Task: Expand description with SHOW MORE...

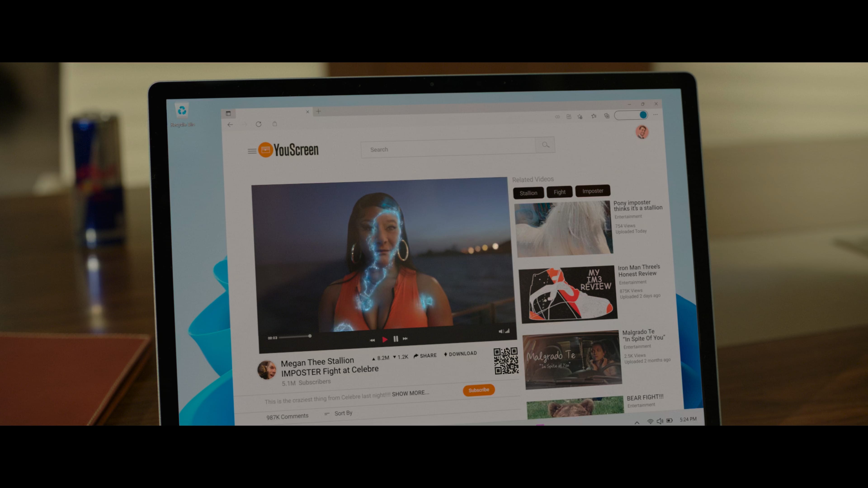Action: tap(410, 393)
